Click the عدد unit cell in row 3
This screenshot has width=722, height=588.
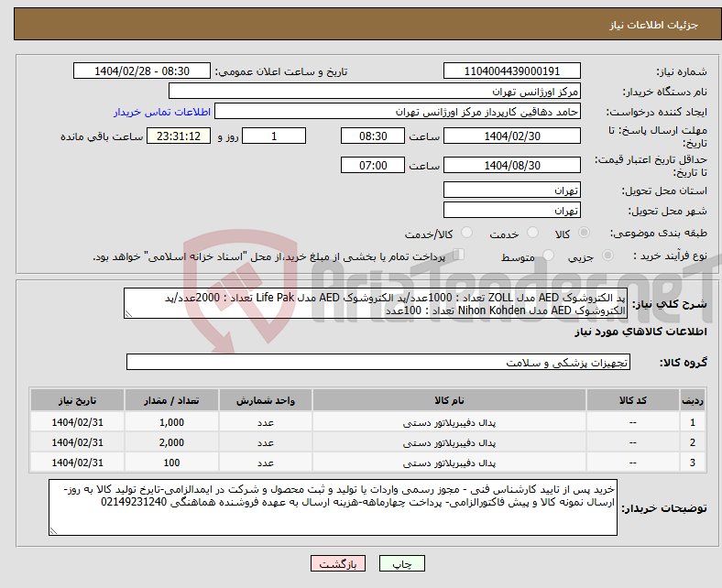click(266, 463)
